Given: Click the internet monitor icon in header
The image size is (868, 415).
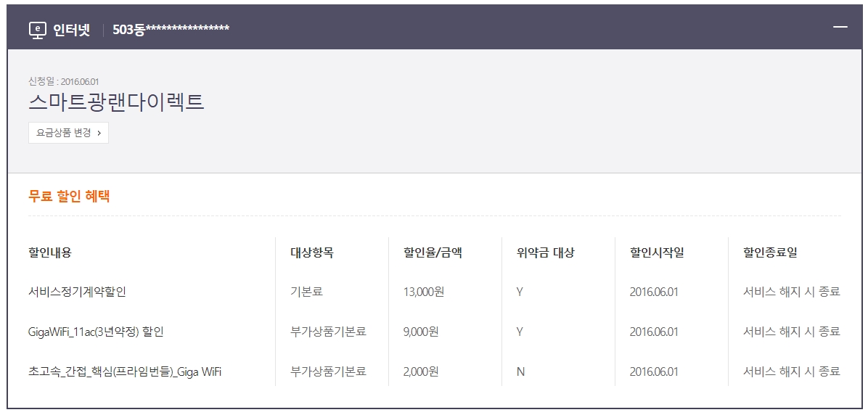Looking at the screenshot, I should click(x=37, y=29).
